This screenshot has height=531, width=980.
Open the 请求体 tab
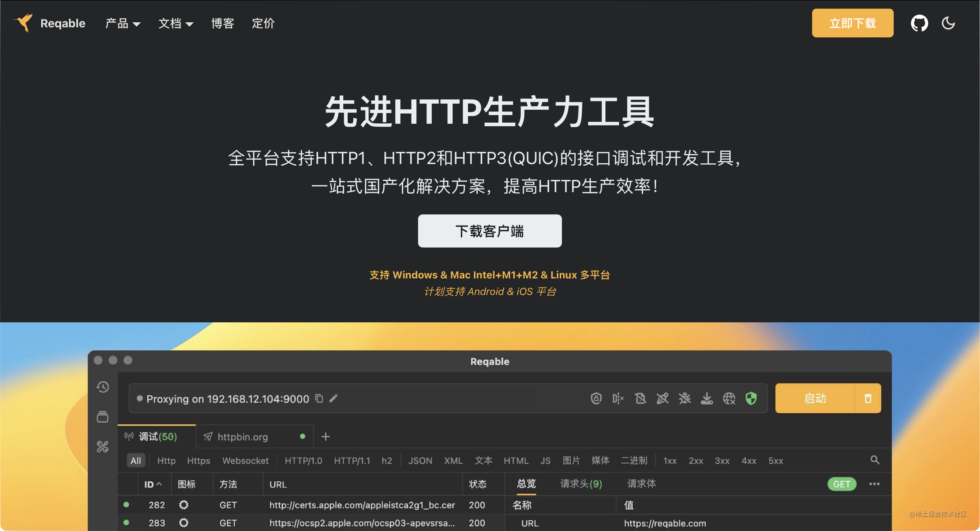tap(641, 484)
